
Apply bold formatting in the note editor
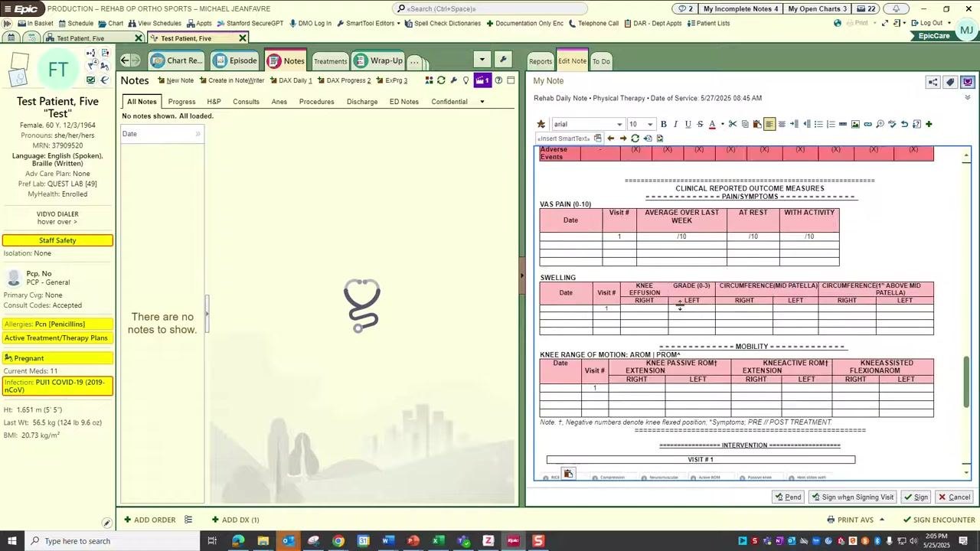(664, 124)
